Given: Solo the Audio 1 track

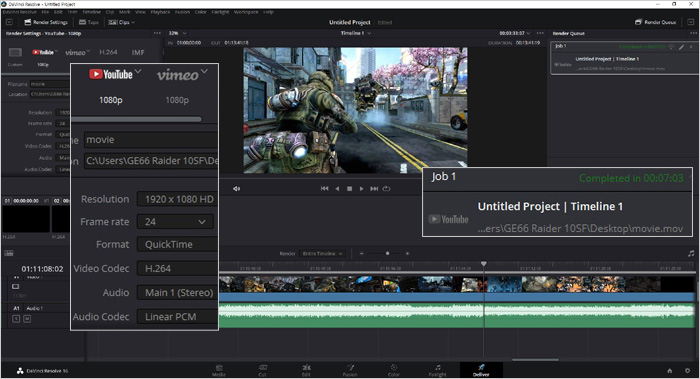Looking at the screenshot, I should click(16, 319).
